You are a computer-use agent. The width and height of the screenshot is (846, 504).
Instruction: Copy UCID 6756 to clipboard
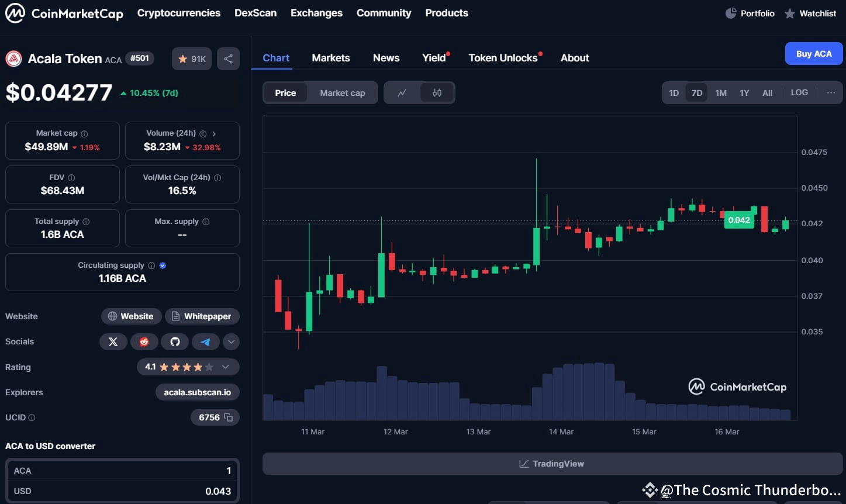pyautogui.click(x=227, y=417)
